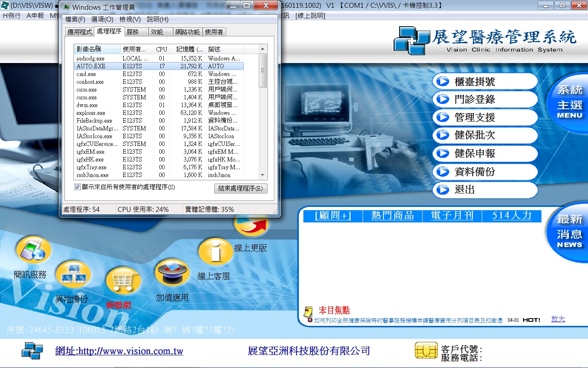588x368 pixels.
Task: Sort processes by 記憶體 column header
Action: (x=188, y=49)
